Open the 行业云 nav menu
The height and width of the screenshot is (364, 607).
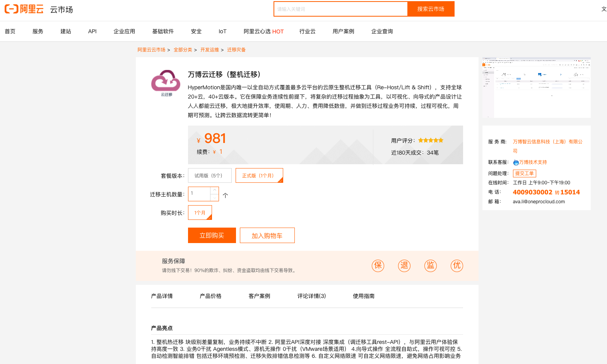pos(308,31)
